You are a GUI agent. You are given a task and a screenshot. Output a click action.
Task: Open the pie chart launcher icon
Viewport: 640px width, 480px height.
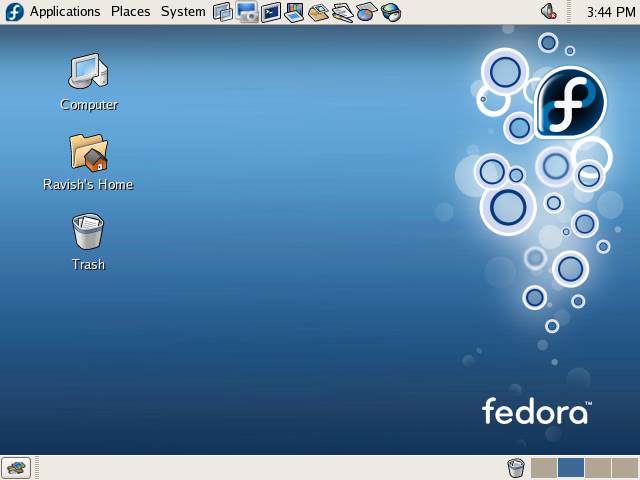tap(366, 12)
